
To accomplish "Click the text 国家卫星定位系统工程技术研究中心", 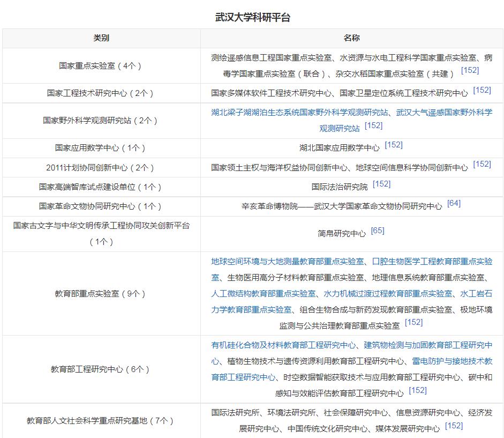I will coord(404,93).
